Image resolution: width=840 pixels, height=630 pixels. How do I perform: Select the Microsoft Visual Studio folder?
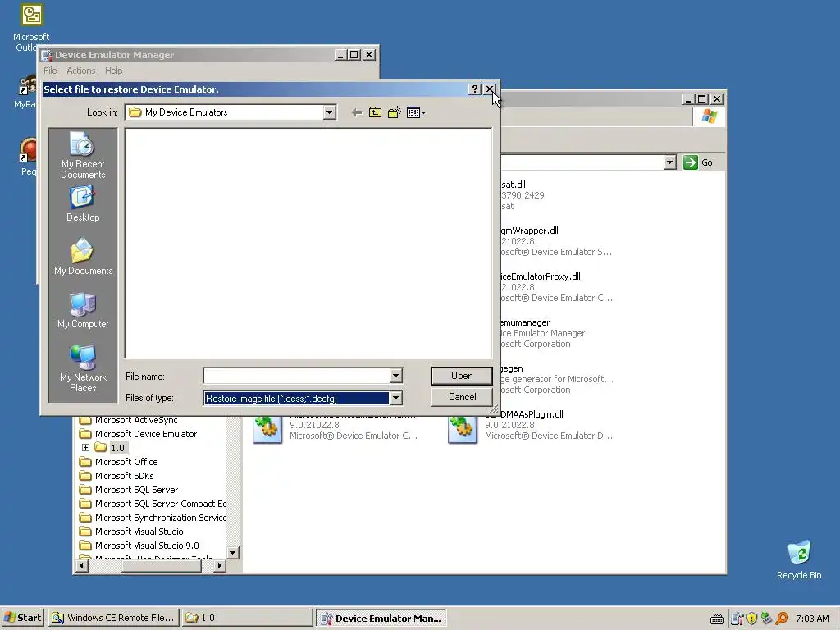[x=139, y=532]
